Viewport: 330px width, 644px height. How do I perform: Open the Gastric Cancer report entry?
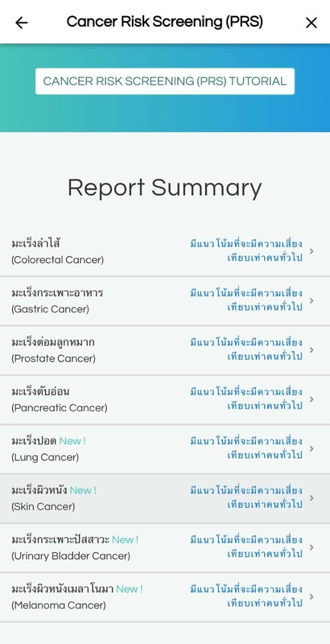(165, 301)
